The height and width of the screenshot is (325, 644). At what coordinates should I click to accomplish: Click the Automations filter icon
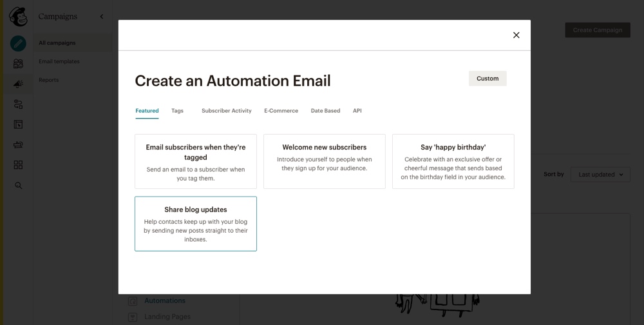pyautogui.click(x=132, y=301)
